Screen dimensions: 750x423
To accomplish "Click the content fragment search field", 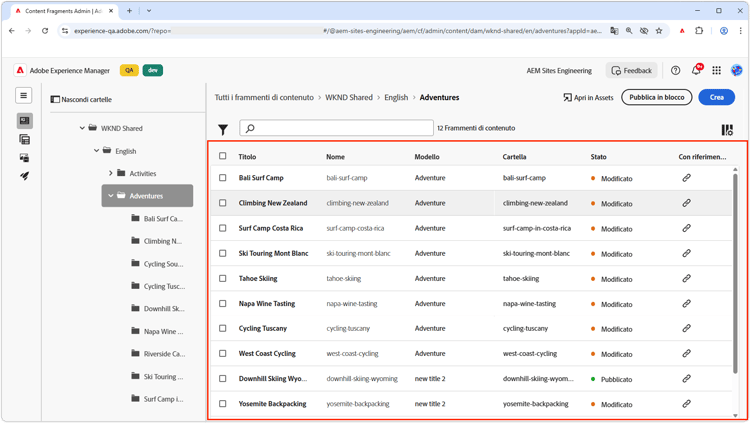I will pyautogui.click(x=336, y=128).
